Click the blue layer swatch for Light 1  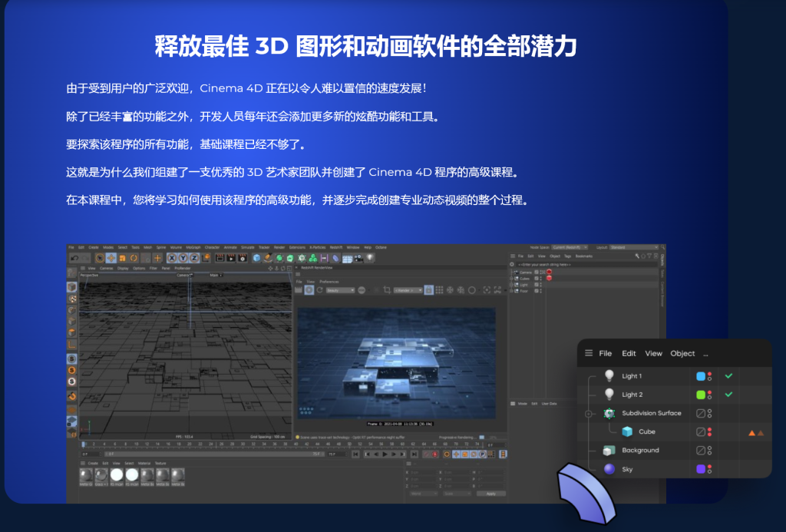(701, 376)
